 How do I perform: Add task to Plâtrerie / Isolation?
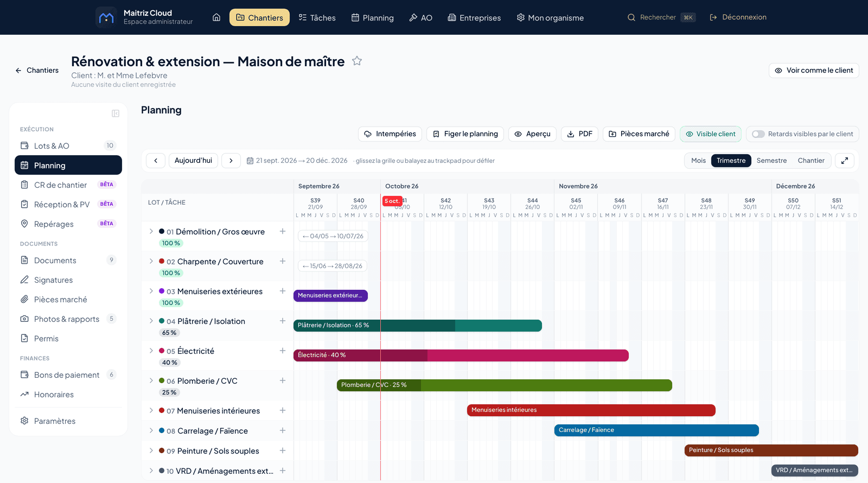click(283, 321)
